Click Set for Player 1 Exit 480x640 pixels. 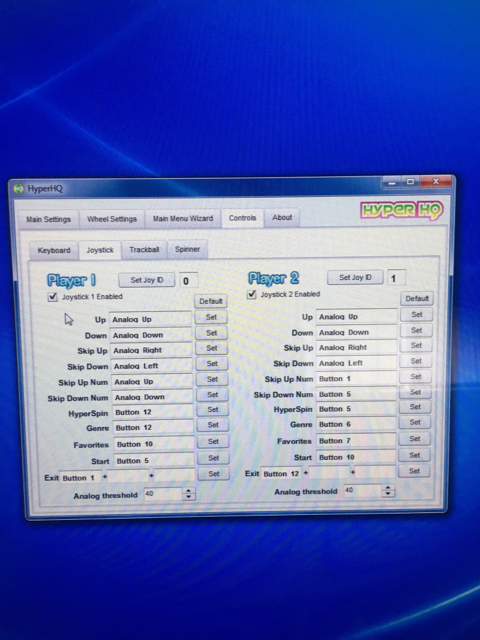(x=214, y=474)
